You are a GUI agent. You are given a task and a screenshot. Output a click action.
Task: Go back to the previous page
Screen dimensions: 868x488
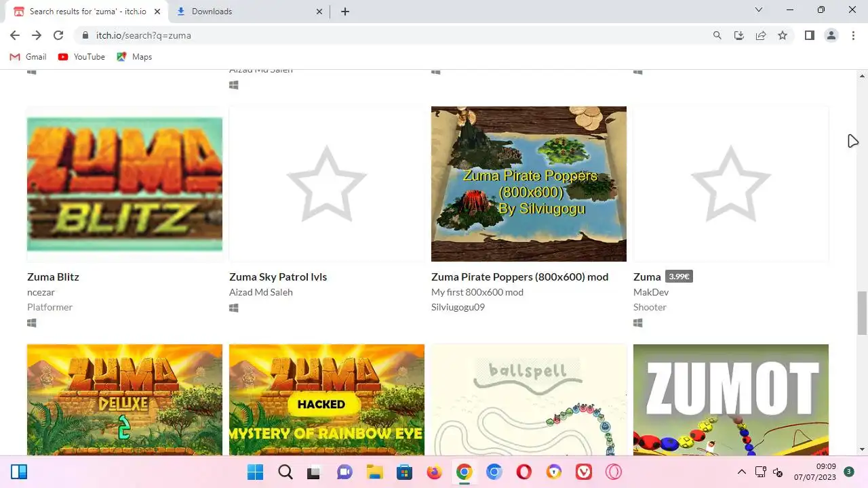15,35
